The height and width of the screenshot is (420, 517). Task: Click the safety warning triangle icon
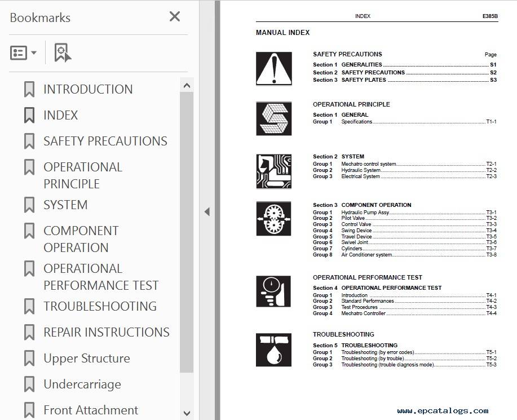point(274,69)
